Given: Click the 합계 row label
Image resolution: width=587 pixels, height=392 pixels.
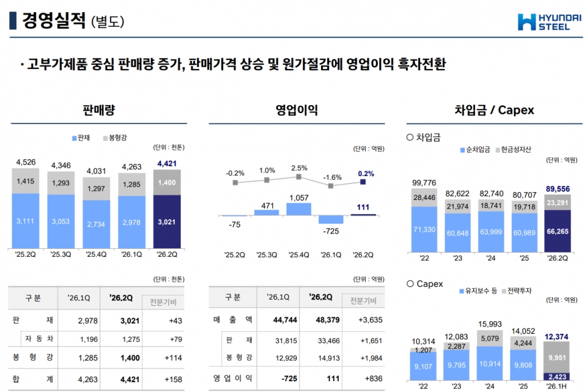Looking at the screenshot, I should click(33, 379).
